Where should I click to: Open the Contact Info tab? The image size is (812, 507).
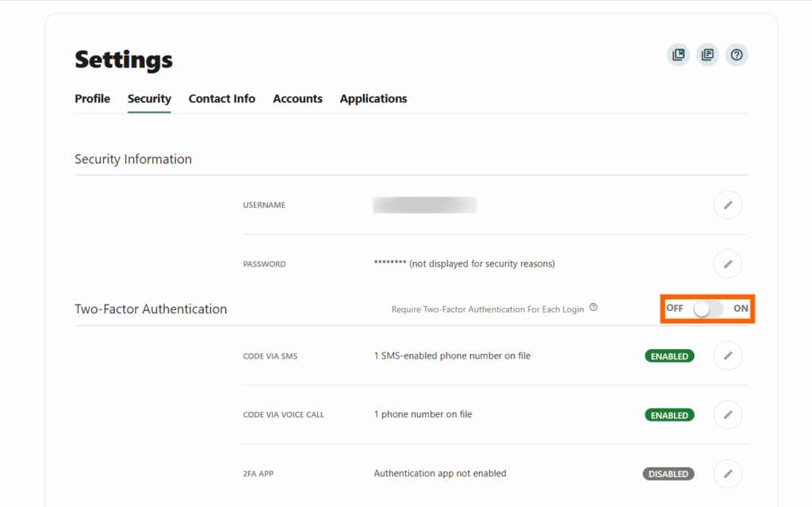pos(221,98)
